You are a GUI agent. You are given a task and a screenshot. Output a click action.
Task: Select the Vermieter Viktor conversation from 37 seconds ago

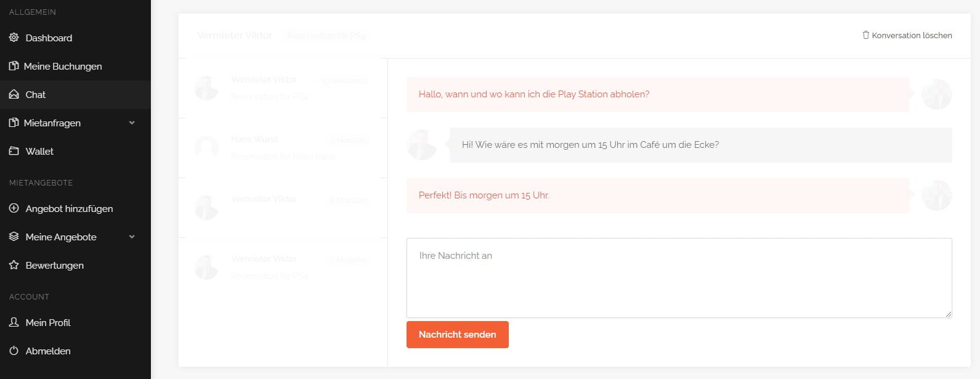tap(283, 88)
